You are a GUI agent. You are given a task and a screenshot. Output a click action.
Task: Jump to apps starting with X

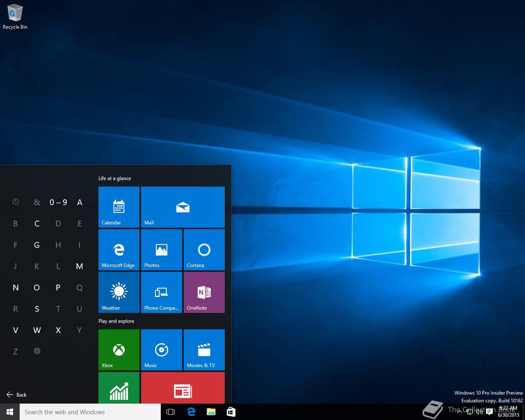point(58,330)
